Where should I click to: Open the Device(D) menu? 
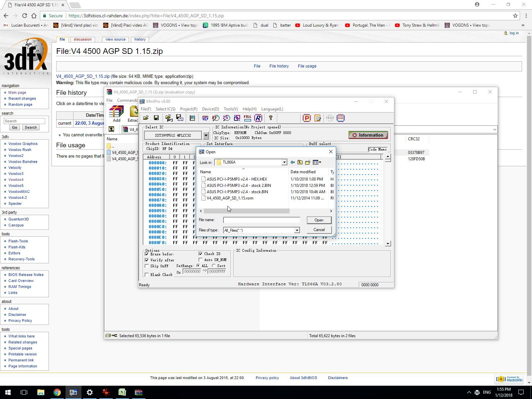(210, 109)
